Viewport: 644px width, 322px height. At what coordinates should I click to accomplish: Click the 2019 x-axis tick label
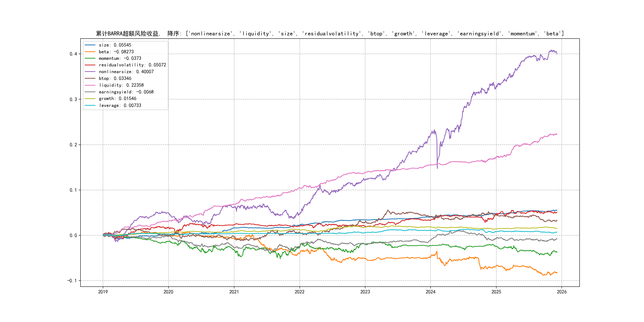(x=103, y=292)
